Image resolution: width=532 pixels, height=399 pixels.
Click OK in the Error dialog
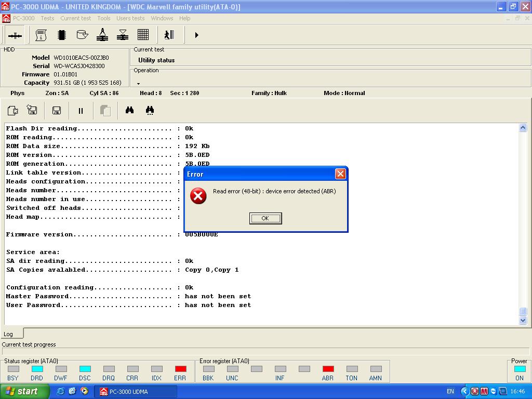265,218
